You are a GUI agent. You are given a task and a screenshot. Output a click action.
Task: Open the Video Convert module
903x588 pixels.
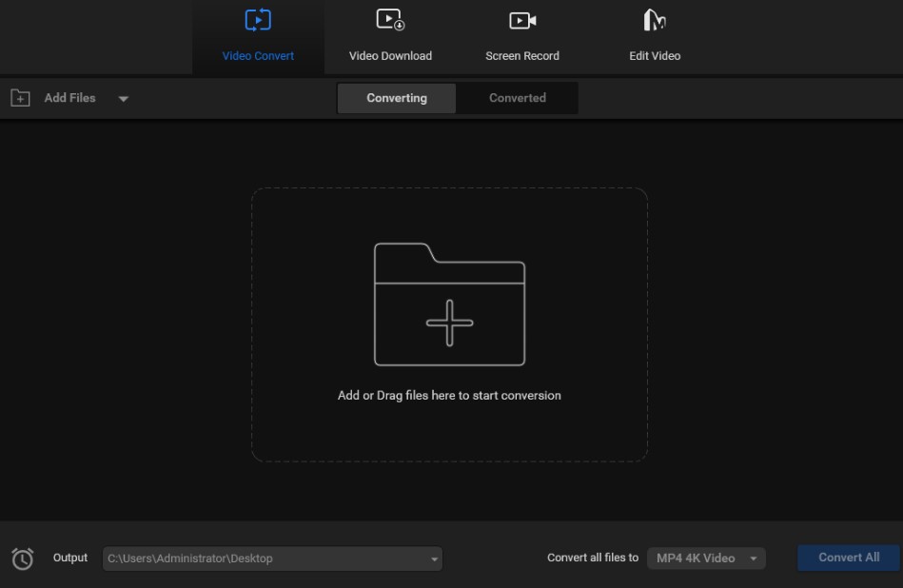pos(258,36)
